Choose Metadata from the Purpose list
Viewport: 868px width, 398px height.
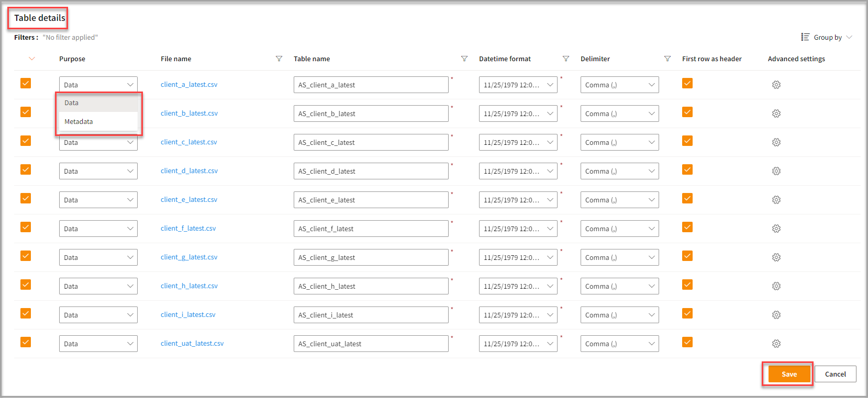point(79,121)
